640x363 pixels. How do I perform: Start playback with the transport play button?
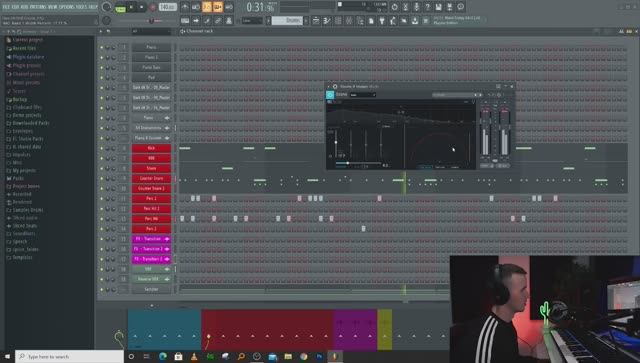tap(131, 7)
